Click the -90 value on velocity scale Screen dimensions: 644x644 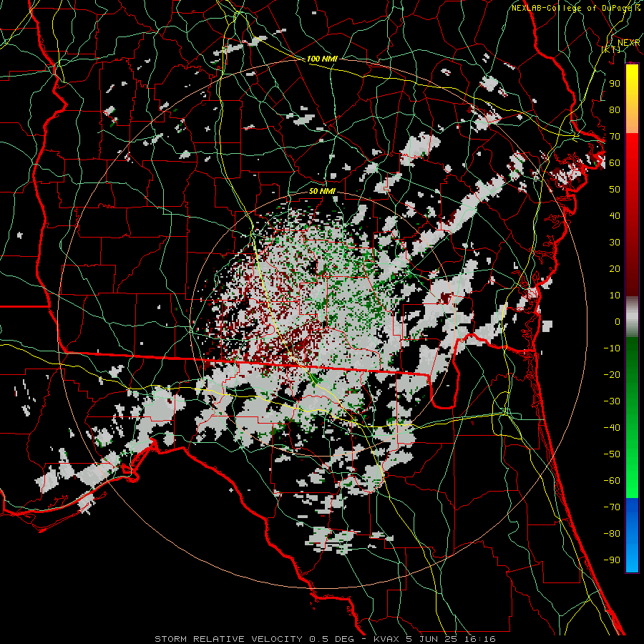click(x=612, y=560)
